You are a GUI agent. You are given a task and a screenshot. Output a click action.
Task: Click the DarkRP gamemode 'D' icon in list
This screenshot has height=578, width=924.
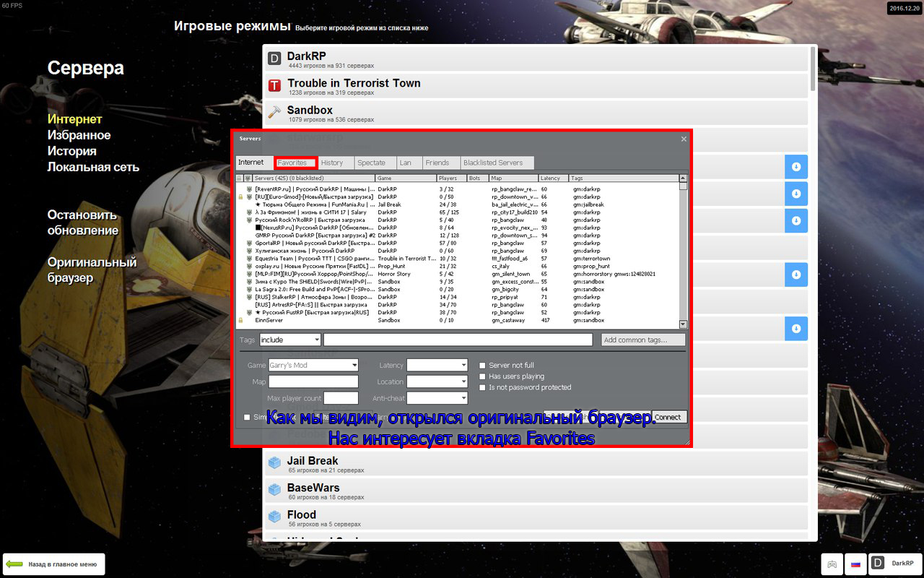click(x=274, y=59)
